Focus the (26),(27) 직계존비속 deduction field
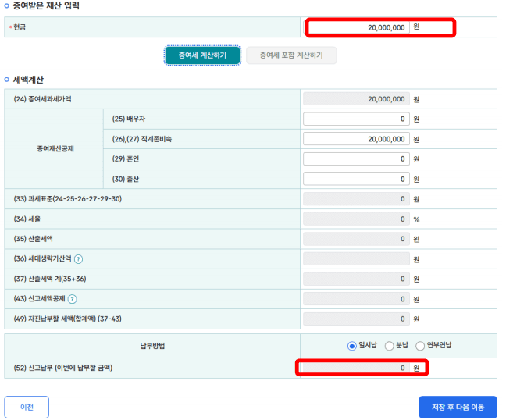 (x=356, y=139)
